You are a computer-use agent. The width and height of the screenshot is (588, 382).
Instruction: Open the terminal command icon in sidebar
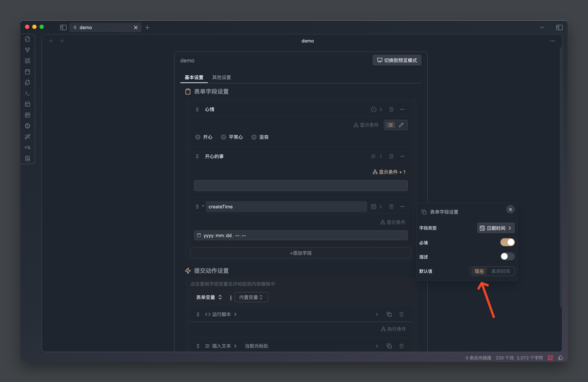27,94
